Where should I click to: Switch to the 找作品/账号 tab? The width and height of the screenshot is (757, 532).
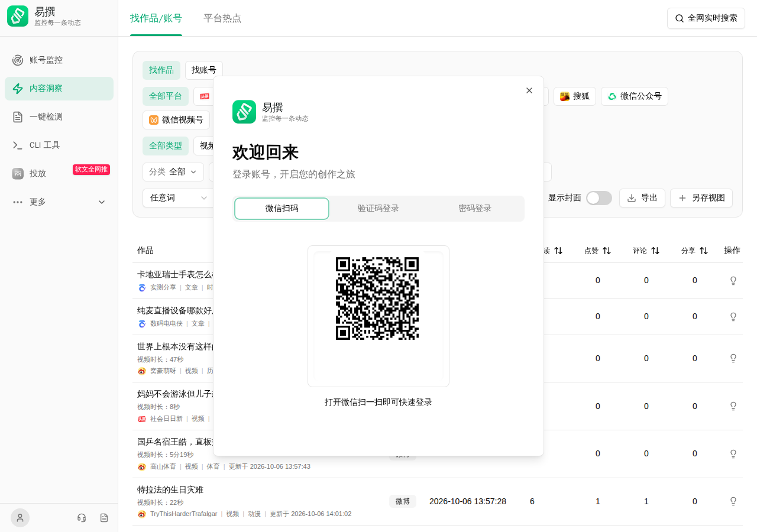(x=156, y=18)
